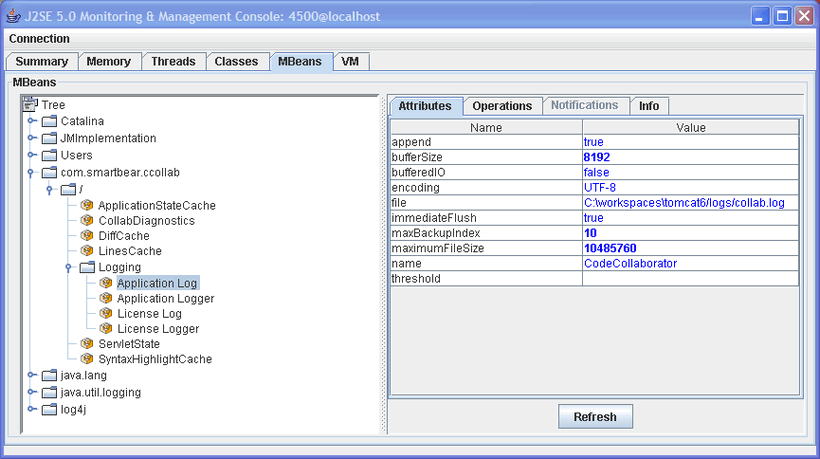Open the Connection menu
Screen dimensions: 820x459
point(40,39)
